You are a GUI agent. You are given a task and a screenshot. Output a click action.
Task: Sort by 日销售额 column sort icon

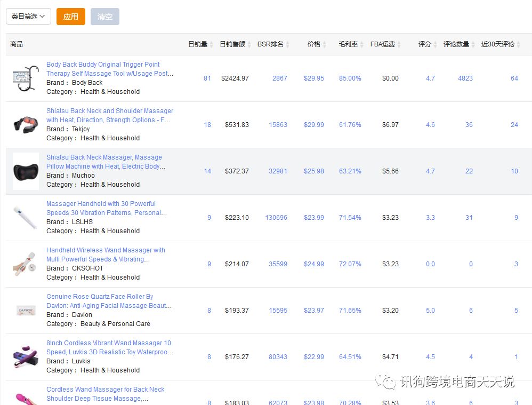click(249, 44)
